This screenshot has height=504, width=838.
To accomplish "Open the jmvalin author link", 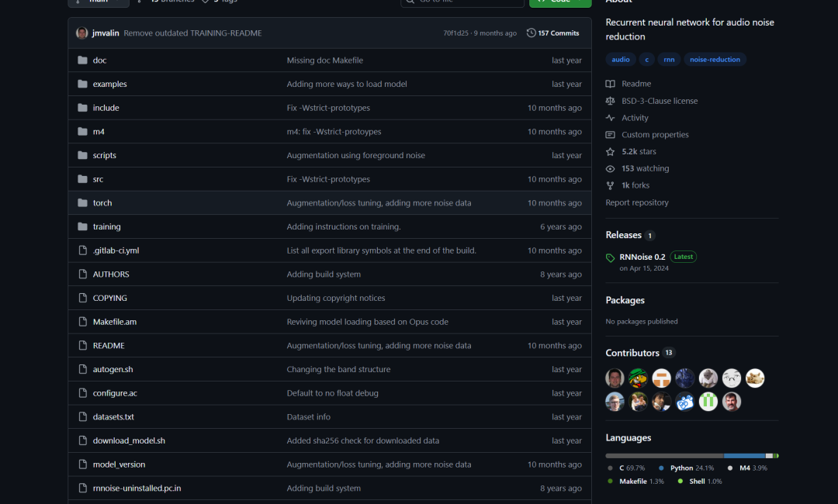I will click(x=106, y=33).
